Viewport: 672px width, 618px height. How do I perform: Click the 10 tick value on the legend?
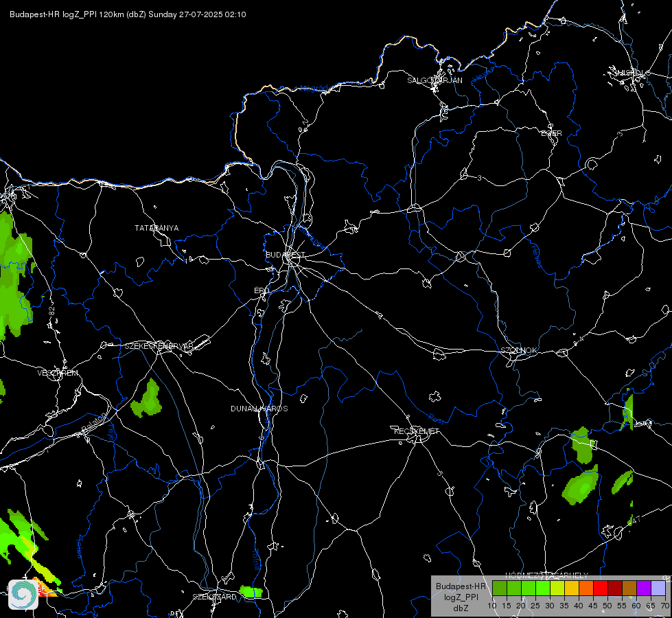[491, 606]
